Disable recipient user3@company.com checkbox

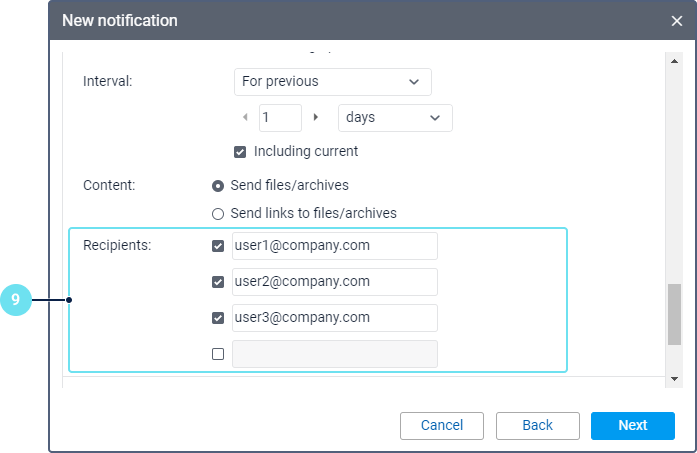(x=218, y=318)
